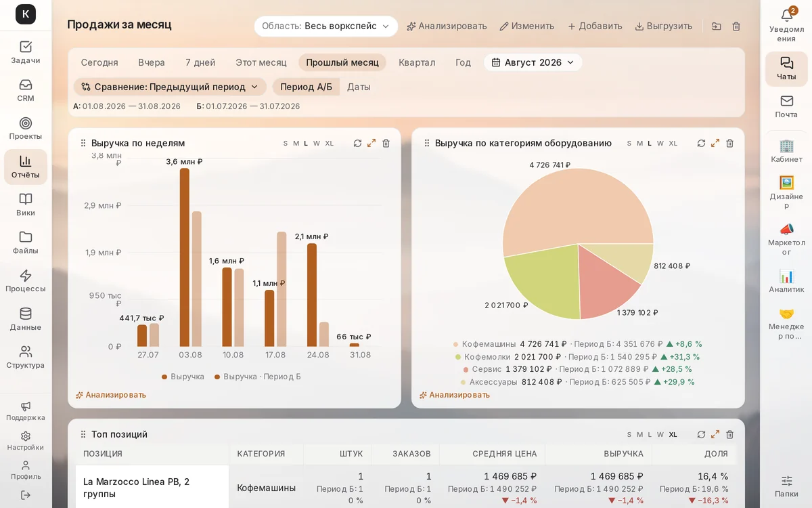
Task: Open the Область: Весь воркспейс dropdown
Action: (326, 26)
